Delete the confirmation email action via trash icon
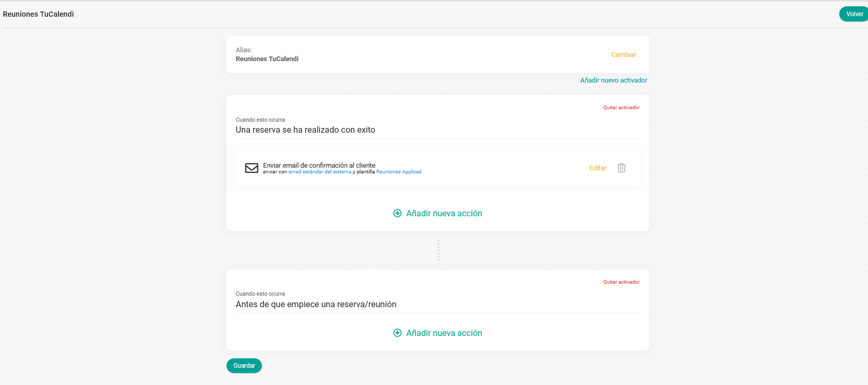This screenshot has height=385, width=868. pos(621,168)
